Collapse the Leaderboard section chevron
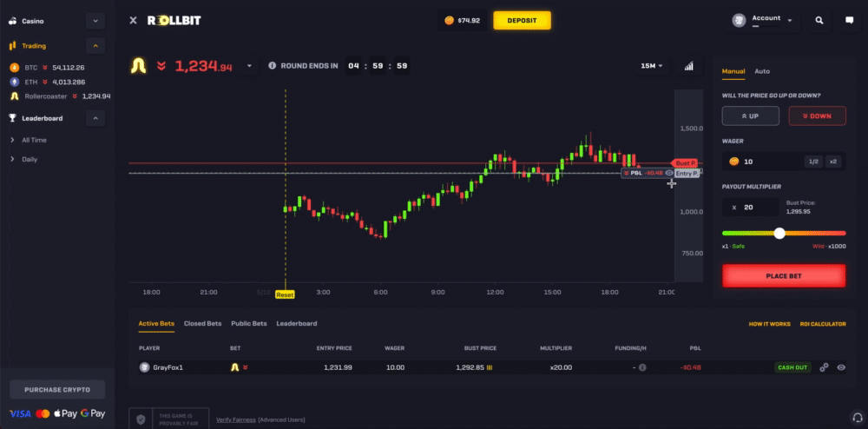The image size is (868, 429). coord(95,118)
